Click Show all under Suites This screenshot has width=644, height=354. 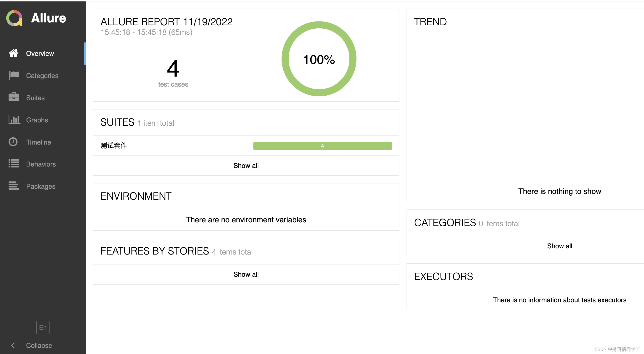pos(246,166)
